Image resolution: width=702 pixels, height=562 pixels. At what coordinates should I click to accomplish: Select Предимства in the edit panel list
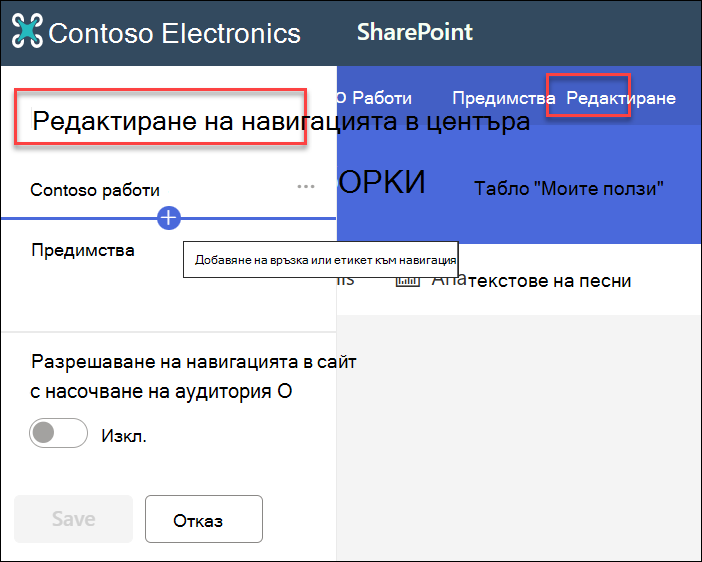tap(83, 250)
